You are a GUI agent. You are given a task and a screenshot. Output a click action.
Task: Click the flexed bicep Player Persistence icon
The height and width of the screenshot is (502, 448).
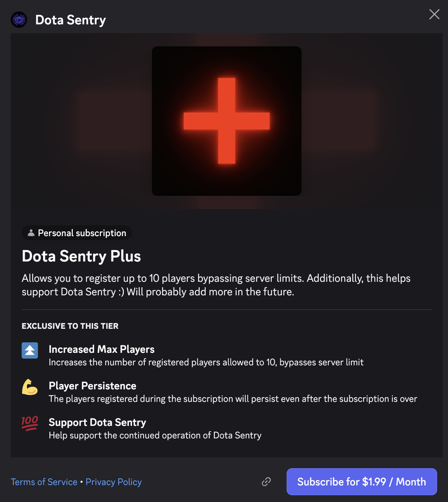(x=30, y=387)
